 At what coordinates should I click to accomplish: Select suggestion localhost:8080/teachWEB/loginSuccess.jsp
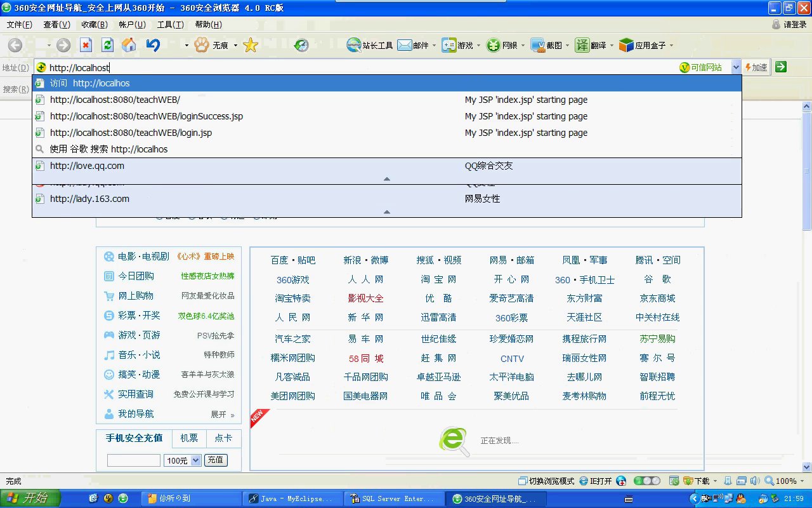point(387,116)
